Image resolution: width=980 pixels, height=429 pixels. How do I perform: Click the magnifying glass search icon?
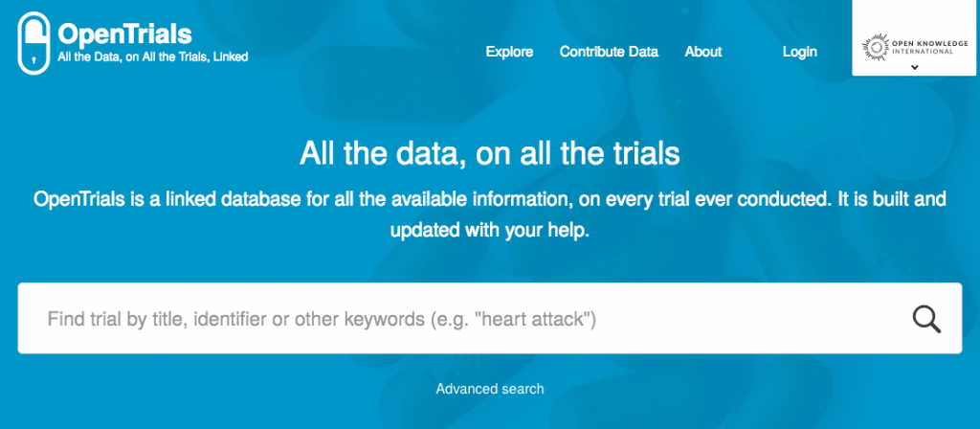(926, 319)
